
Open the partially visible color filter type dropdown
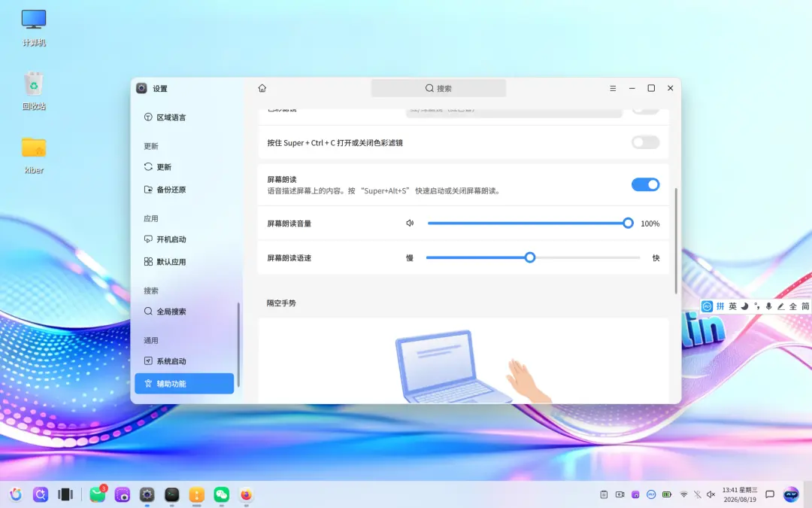coord(514,112)
